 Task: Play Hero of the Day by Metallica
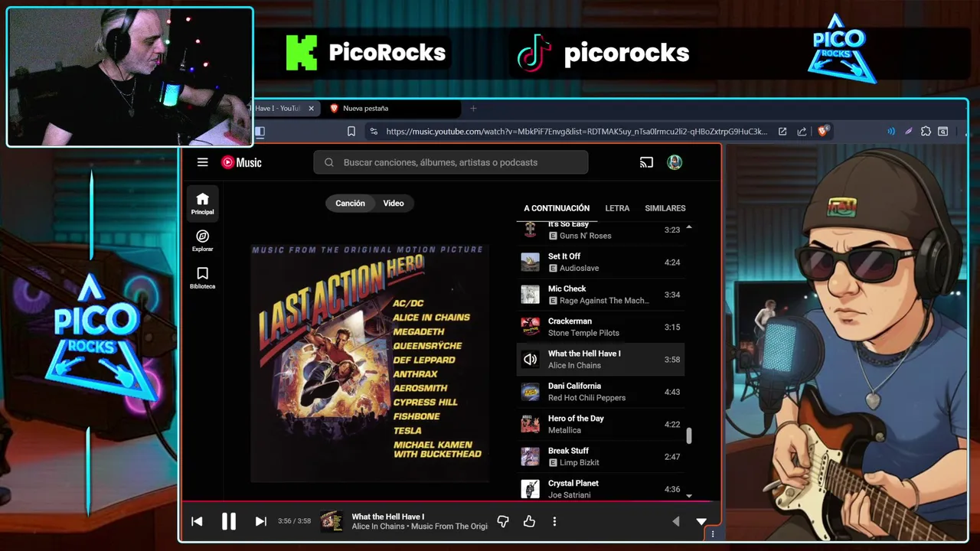point(601,424)
